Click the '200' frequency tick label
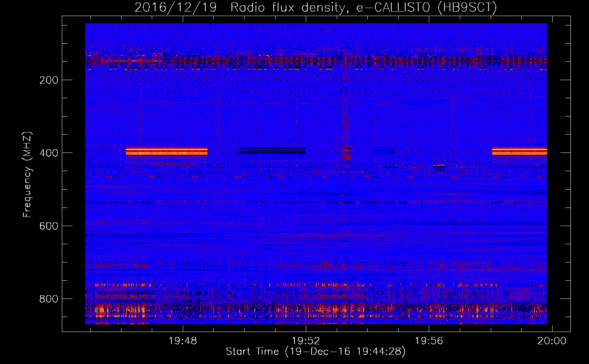The width and height of the screenshot is (589, 364). (x=49, y=80)
